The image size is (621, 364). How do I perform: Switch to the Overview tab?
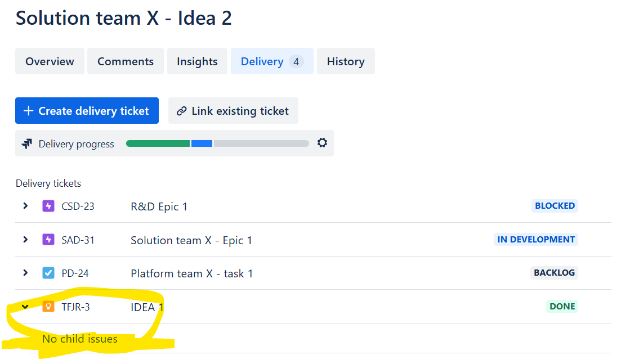click(50, 61)
